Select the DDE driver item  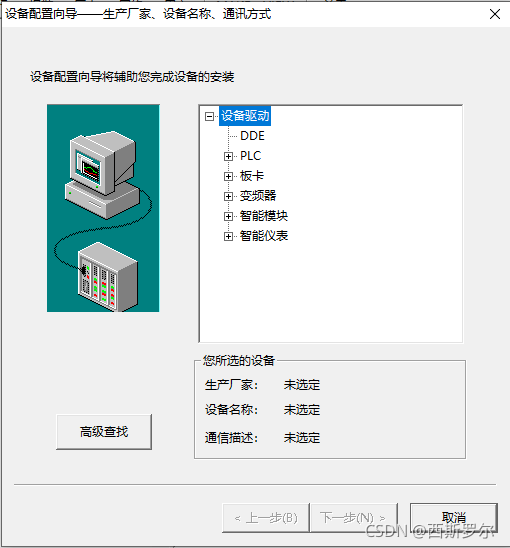tap(252, 136)
